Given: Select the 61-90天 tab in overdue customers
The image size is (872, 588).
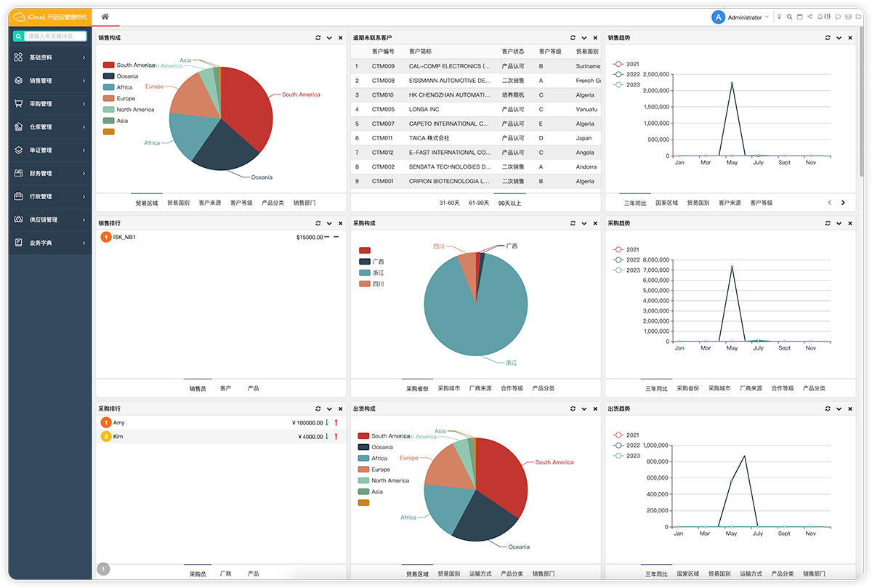Looking at the screenshot, I should (479, 203).
